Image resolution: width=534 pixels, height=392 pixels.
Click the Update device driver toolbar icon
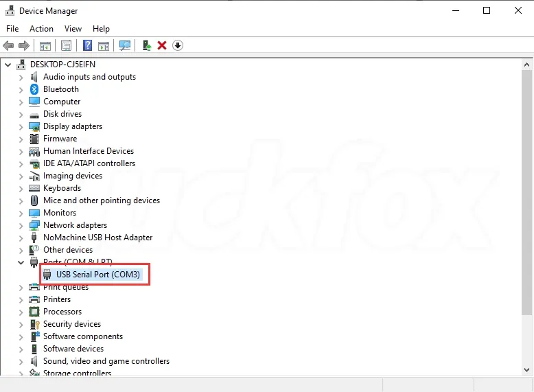click(x=147, y=45)
